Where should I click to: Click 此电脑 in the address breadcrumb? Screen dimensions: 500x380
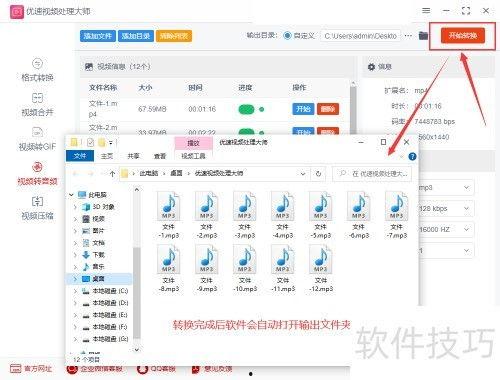(x=149, y=173)
